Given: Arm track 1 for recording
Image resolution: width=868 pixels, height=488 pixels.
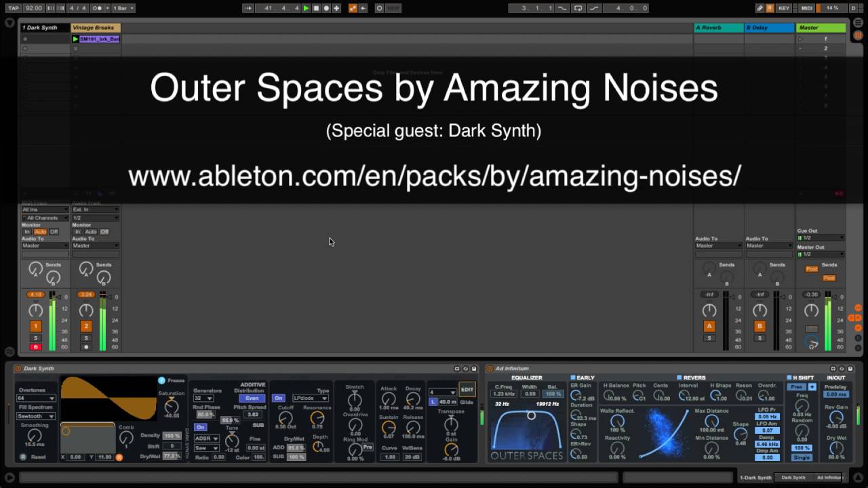Looking at the screenshot, I should [35, 347].
